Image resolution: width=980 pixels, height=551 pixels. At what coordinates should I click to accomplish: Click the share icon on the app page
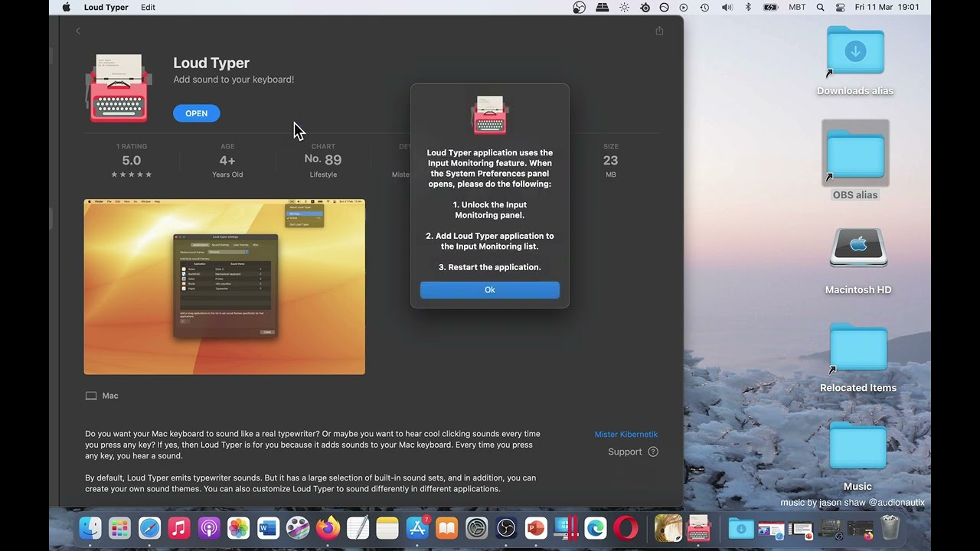(659, 31)
